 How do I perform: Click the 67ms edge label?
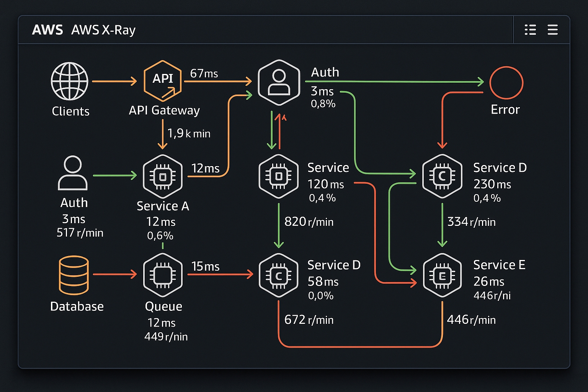tap(204, 73)
